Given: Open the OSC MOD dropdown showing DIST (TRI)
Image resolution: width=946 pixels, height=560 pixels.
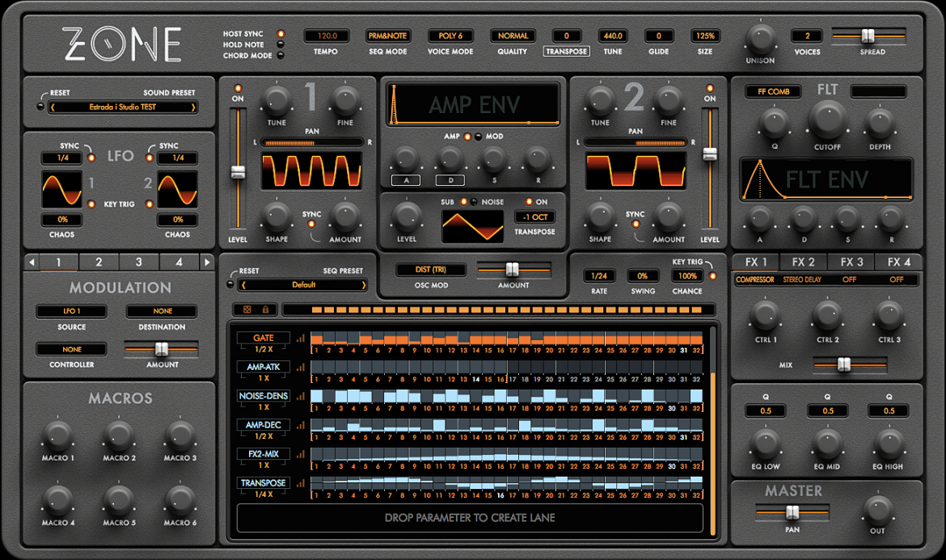Looking at the screenshot, I should coord(431,269).
